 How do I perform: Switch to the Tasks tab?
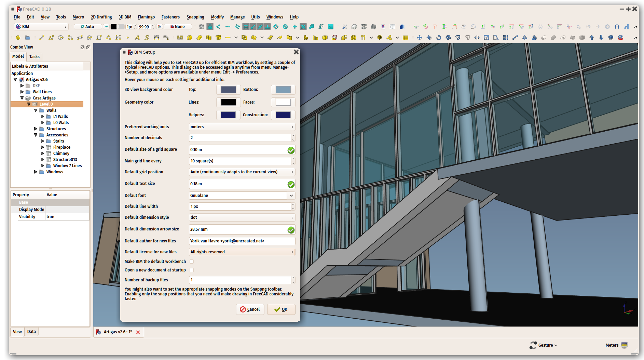coord(34,57)
